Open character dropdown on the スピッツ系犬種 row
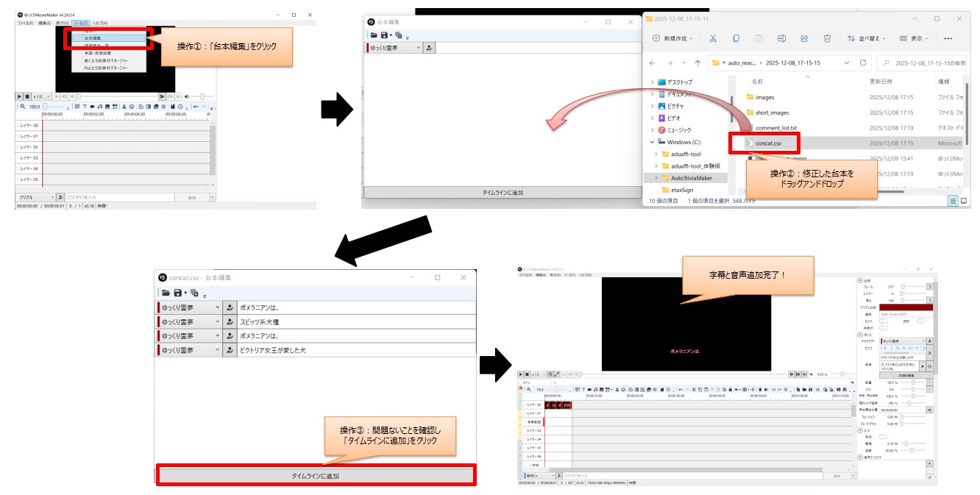The width and height of the screenshot is (980, 495). point(216,321)
